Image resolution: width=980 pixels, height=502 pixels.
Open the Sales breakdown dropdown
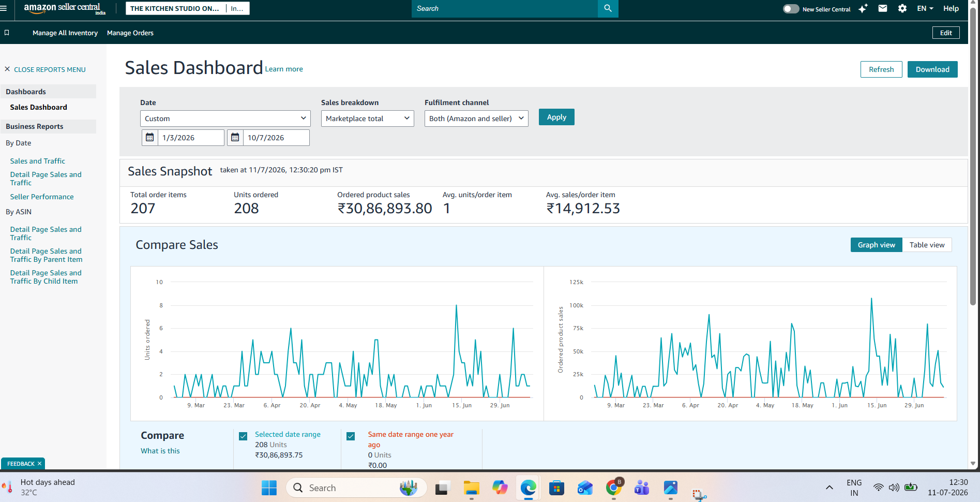[x=367, y=119]
